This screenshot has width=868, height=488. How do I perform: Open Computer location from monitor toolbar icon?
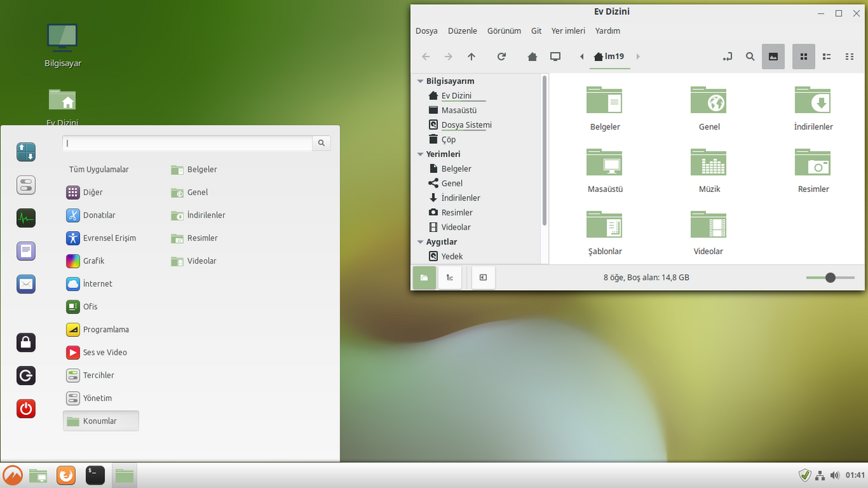555,57
